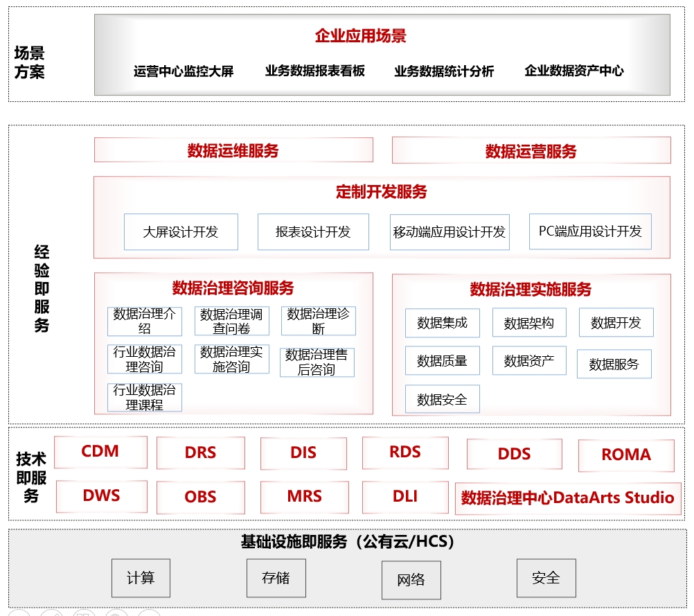694x616 pixels.
Task: Click the 数据治理调查问卷 box
Action: coord(232,321)
